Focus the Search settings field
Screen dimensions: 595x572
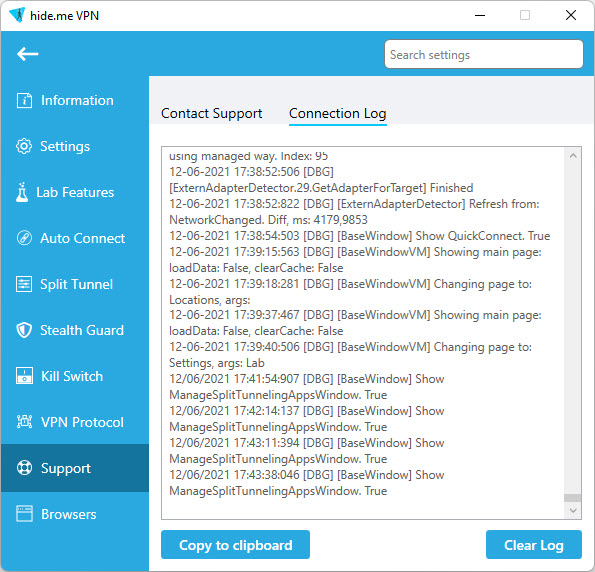[x=484, y=54]
